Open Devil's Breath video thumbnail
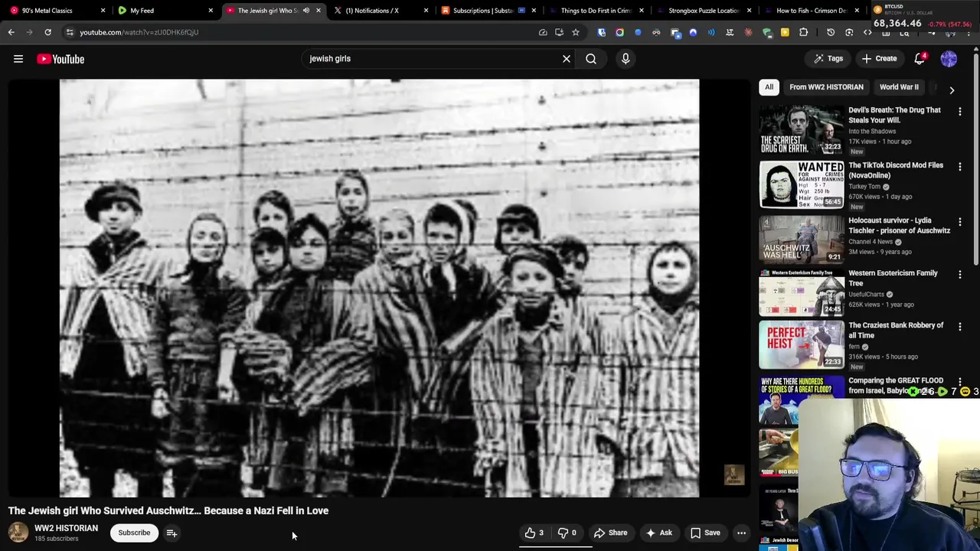The image size is (980, 551). pos(801,129)
